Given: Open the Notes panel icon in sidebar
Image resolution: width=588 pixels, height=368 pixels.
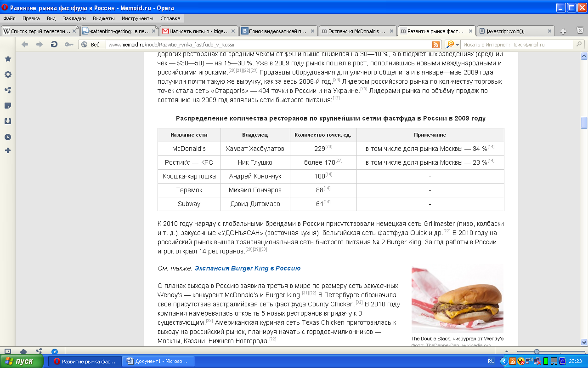Looking at the screenshot, I should point(8,106).
